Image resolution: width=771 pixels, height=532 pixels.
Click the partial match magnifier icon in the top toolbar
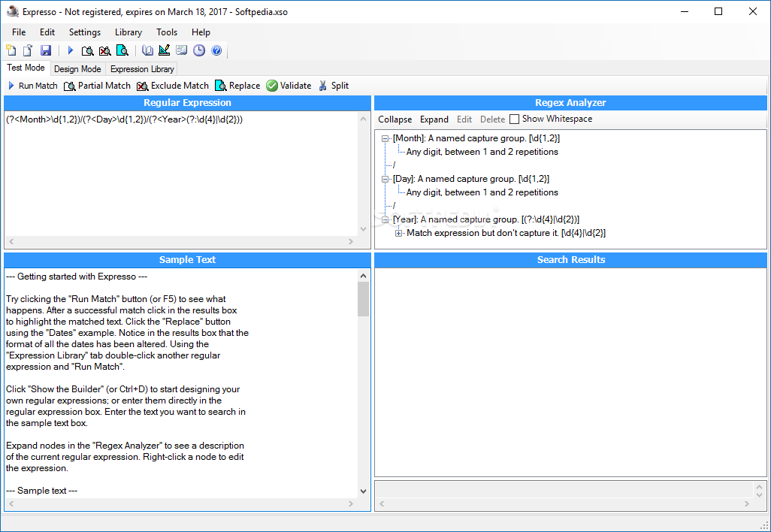[87, 50]
